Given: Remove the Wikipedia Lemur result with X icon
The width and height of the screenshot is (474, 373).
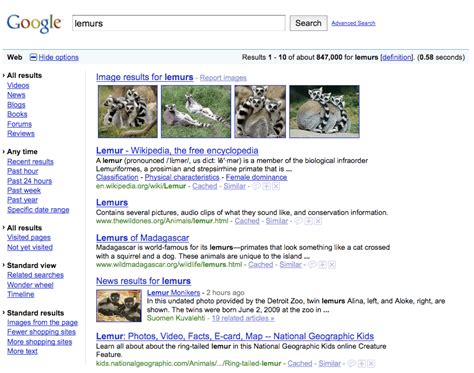Looking at the screenshot, I should pos(276,186).
